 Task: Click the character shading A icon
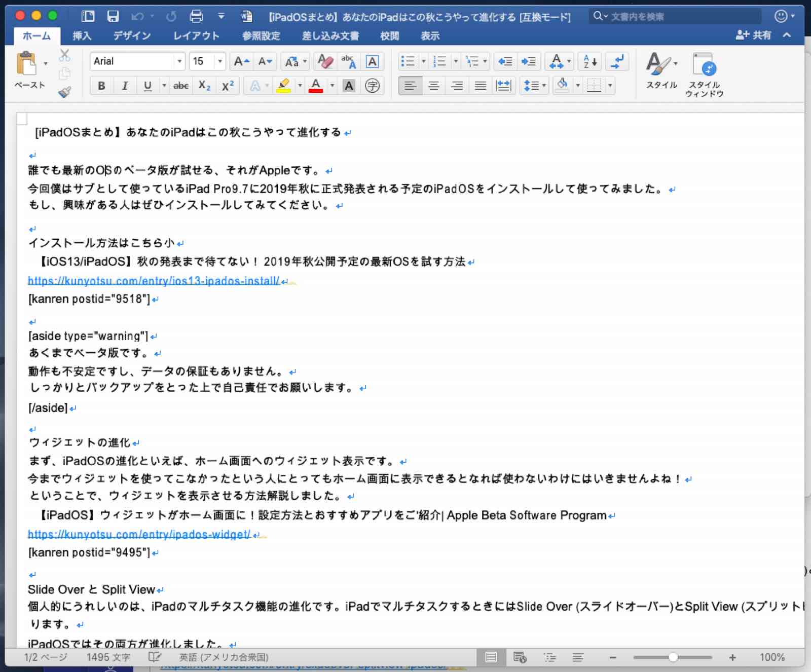tap(349, 86)
